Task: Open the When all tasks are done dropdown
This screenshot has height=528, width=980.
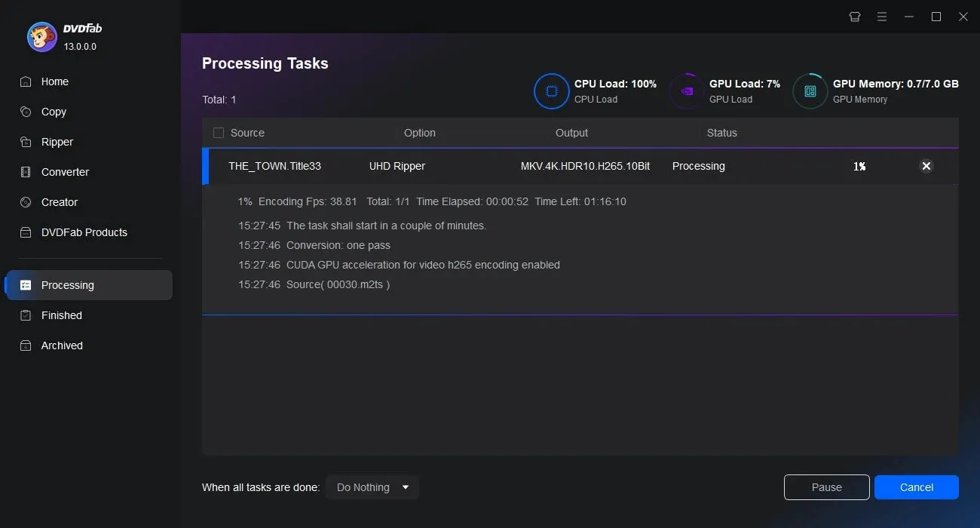Action: (x=372, y=487)
